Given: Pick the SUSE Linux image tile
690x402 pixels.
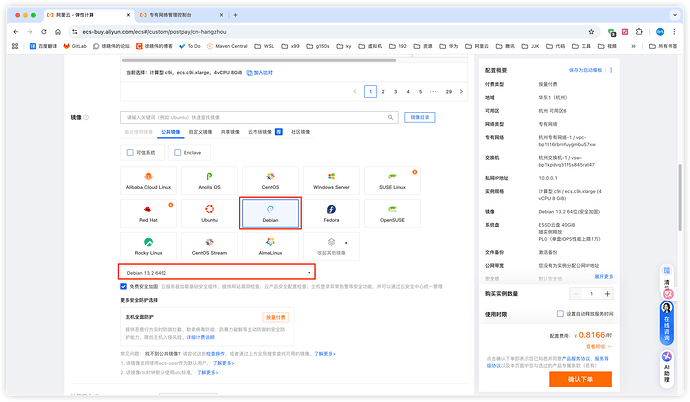Looking at the screenshot, I should coord(392,180).
